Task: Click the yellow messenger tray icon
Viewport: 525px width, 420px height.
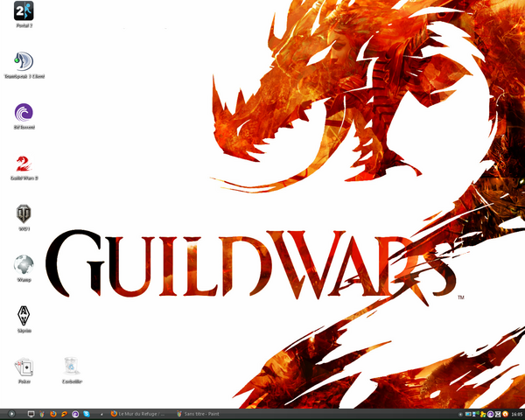Action: [x=483, y=414]
